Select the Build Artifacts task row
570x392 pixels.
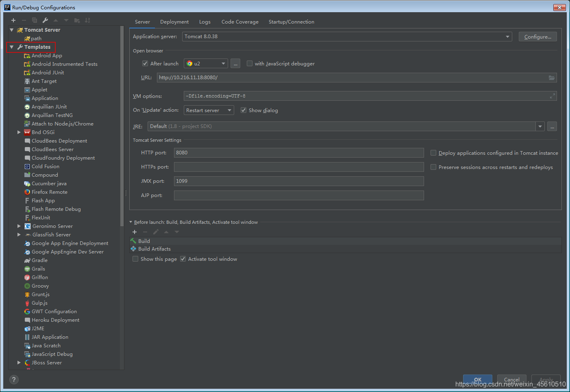coord(346,249)
